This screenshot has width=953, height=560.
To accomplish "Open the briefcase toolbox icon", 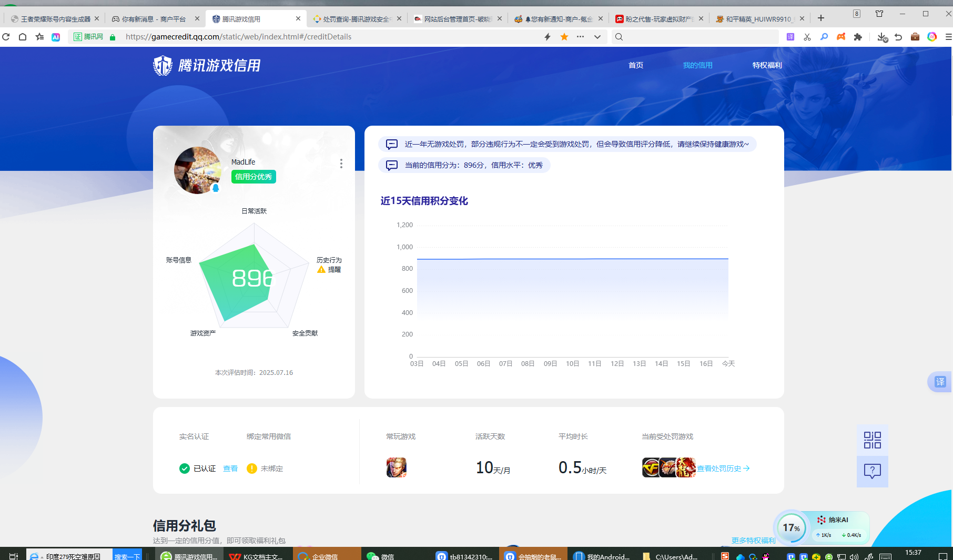I will click(x=915, y=37).
